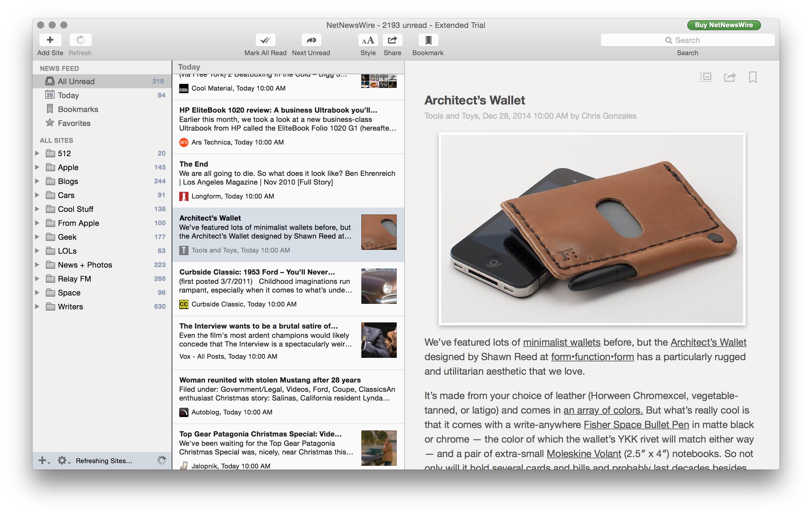Click the Autoblog feed icon
812x516 pixels.
point(184,412)
